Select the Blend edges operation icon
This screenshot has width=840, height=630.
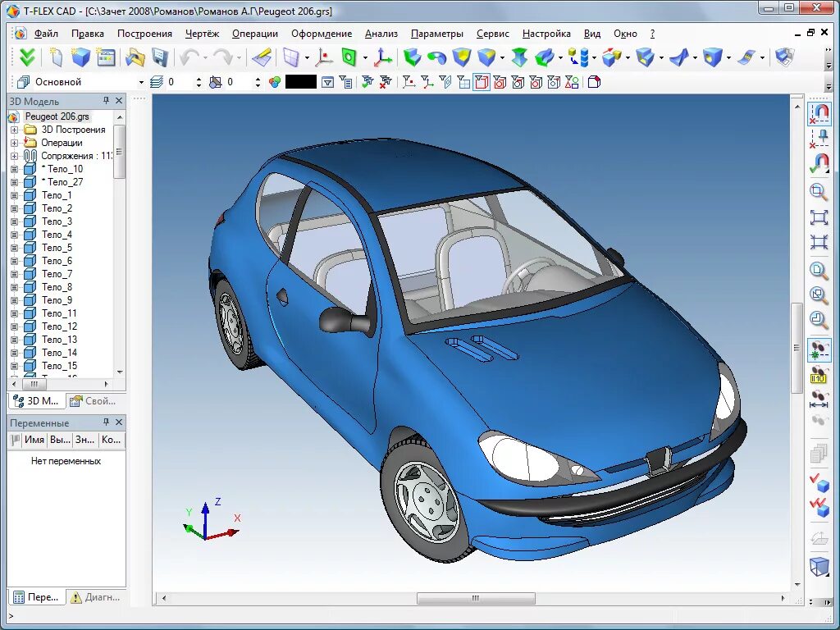486,57
